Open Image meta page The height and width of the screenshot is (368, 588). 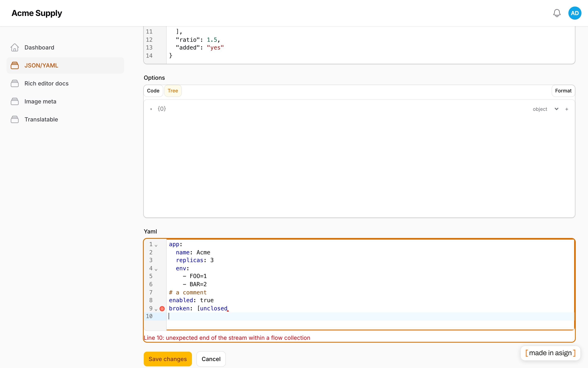[65, 101]
